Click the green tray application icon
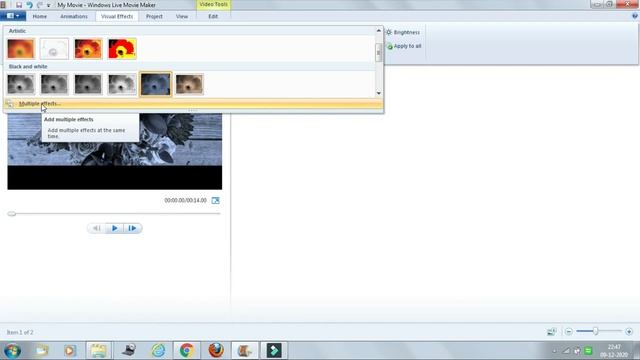Screen dimensions: 640x360 pyautogui.click(x=588, y=351)
